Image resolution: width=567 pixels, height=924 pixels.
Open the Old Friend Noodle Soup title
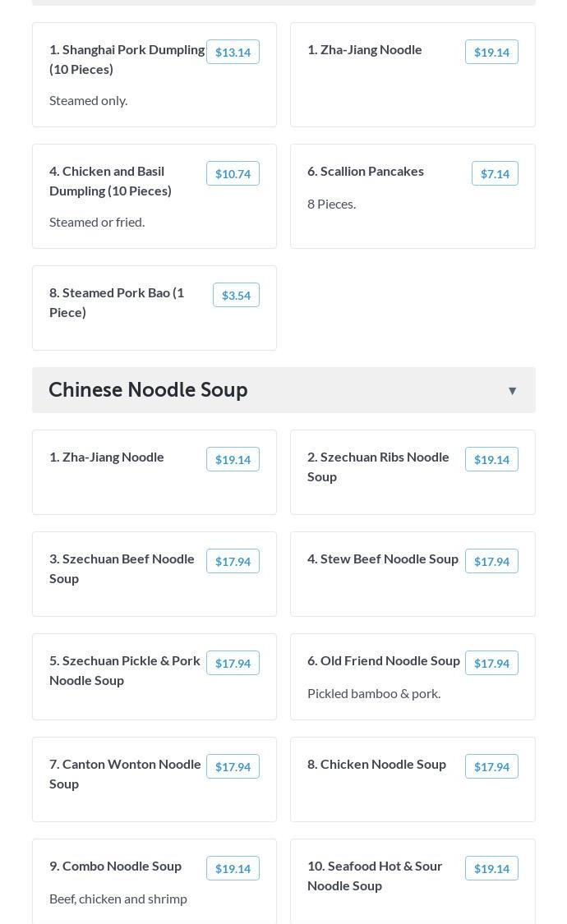click(383, 660)
